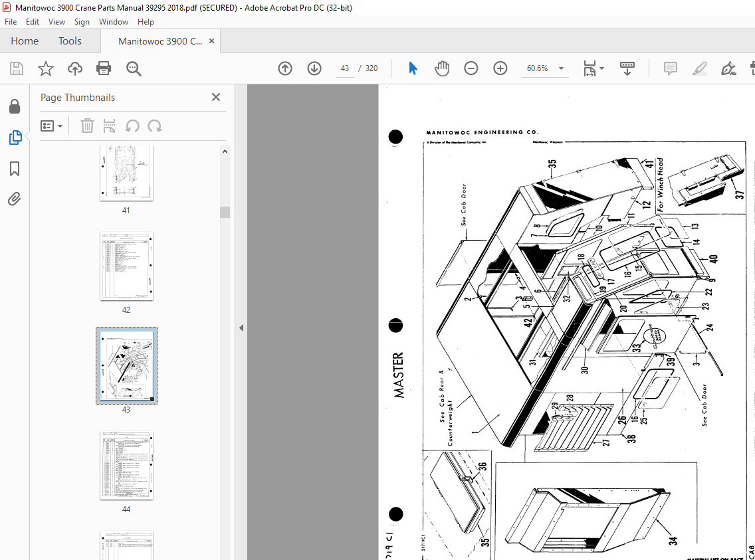The image size is (755, 560).
Task: Click the zoom percentage field 60.6%
Action: (x=538, y=68)
